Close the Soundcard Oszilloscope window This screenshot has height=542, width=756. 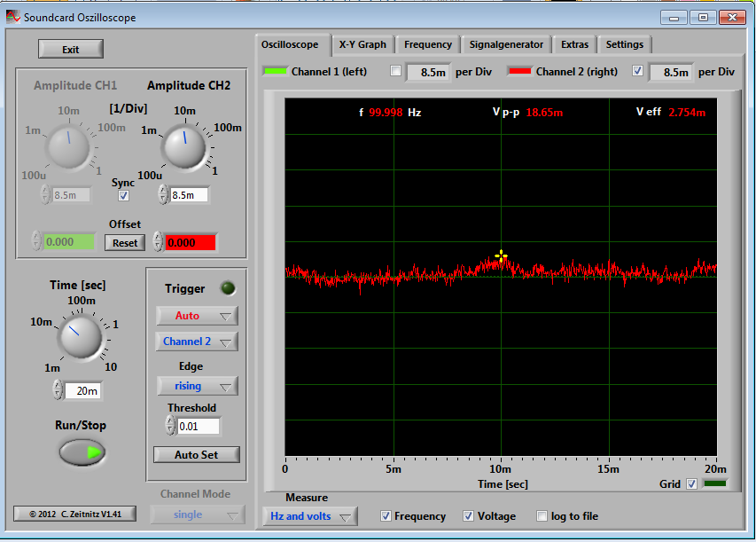[x=732, y=18]
